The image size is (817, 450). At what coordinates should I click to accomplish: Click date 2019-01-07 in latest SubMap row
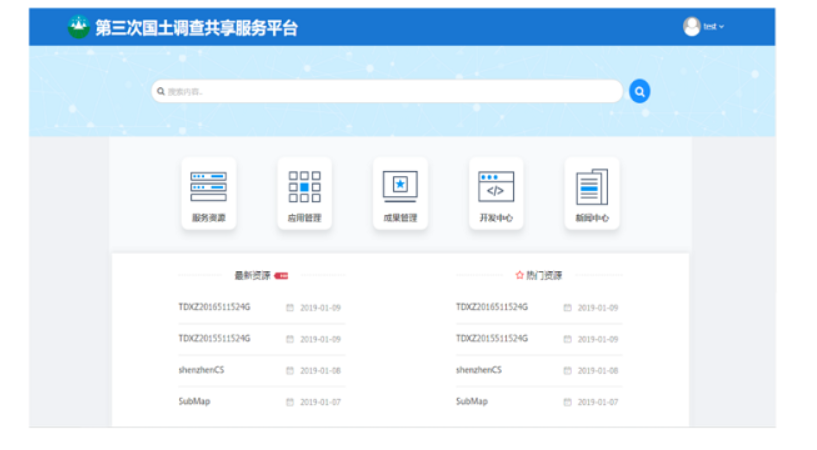pos(320,402)
